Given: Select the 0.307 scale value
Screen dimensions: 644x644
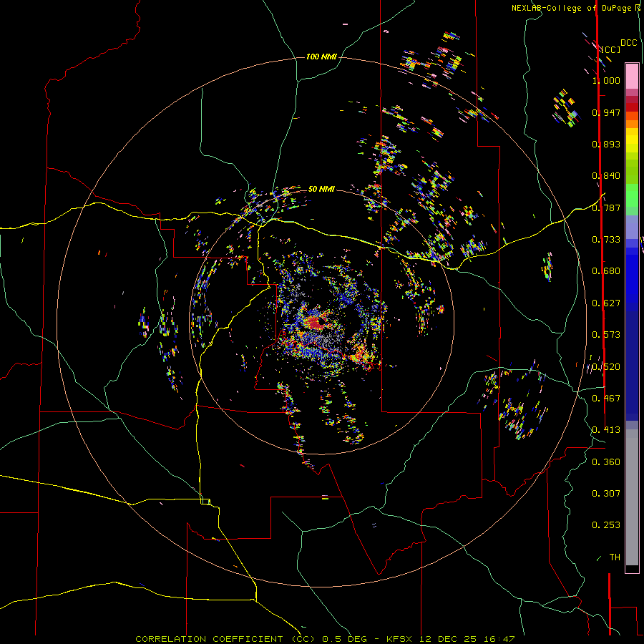Looking at the screenshot, I should point(606,494).
